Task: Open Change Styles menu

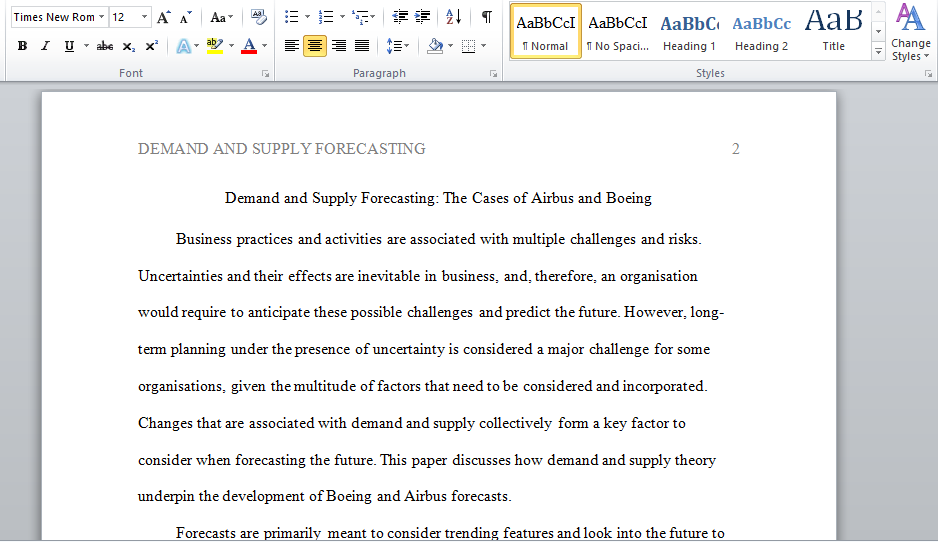Action: (910, 33)
